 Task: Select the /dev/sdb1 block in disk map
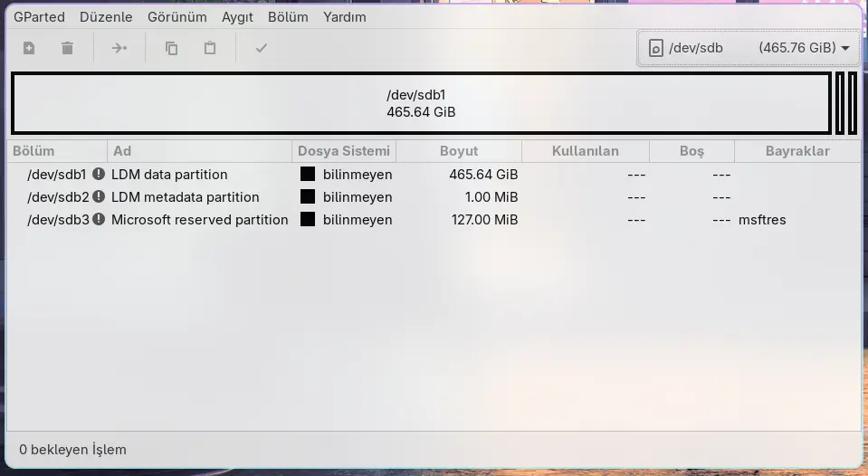point(421,103)
